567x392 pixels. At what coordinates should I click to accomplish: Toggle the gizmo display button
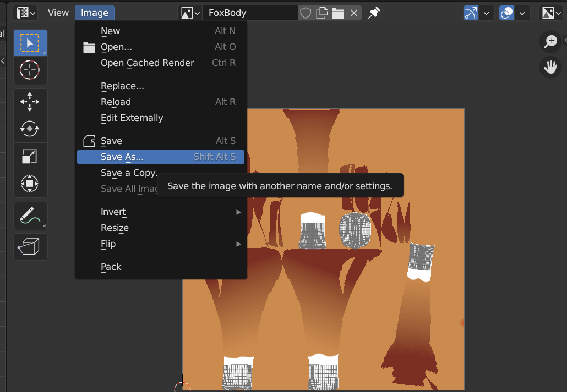coord(471,13)
